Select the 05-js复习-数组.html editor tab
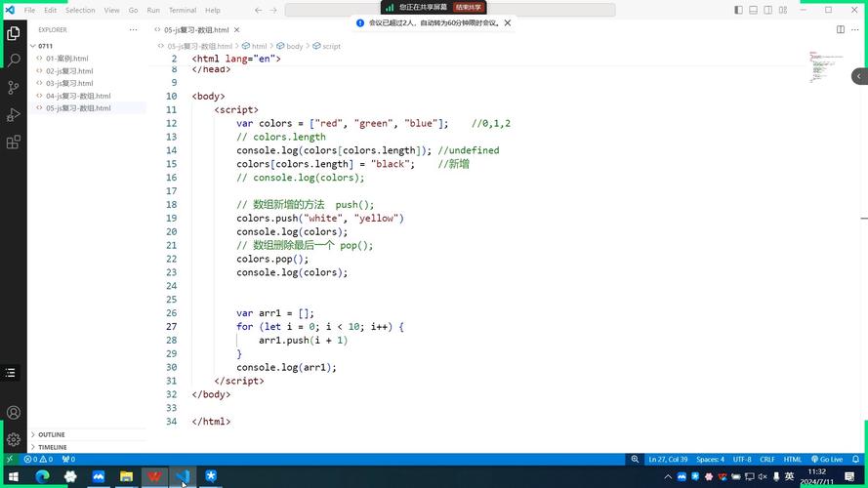Viewport: 868px width, 488px height. click(196, 30)
